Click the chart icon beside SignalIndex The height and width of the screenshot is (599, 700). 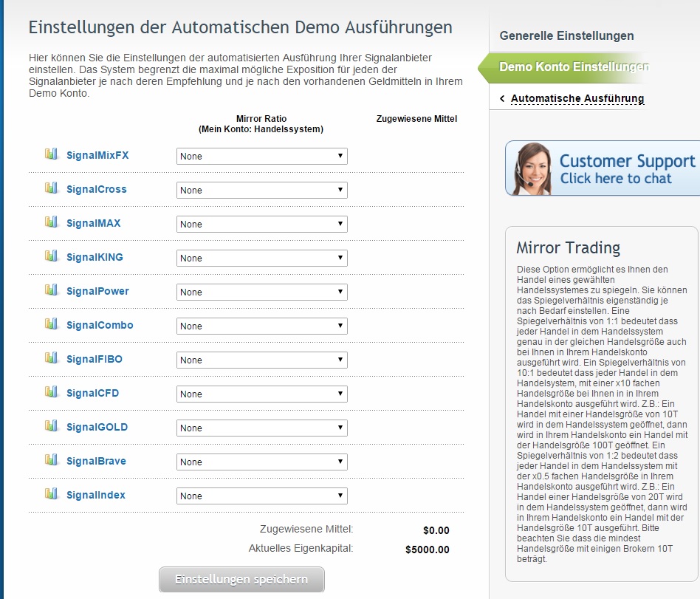coord(51,494)
